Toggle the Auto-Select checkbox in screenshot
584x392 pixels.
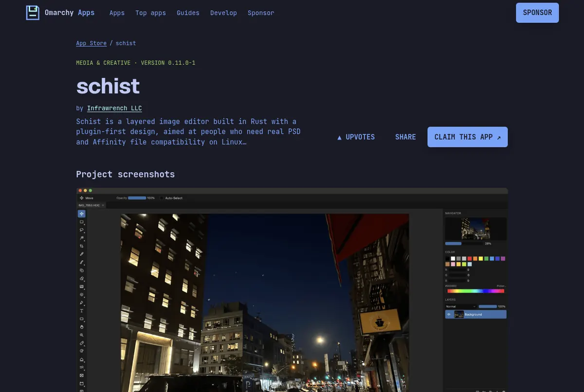click(x=162, y=198)
